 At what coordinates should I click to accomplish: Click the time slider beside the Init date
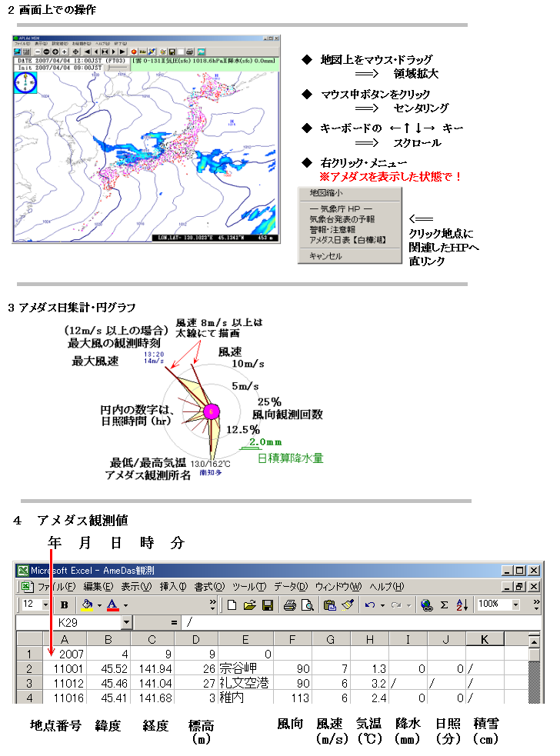click(x=117, y=67)
